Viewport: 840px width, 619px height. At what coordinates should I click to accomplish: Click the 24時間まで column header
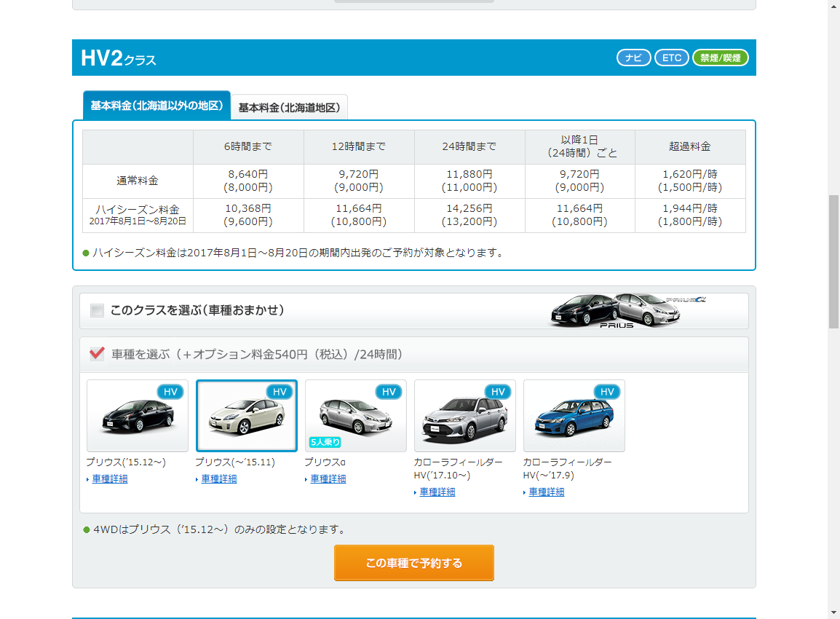coord(469,146)
